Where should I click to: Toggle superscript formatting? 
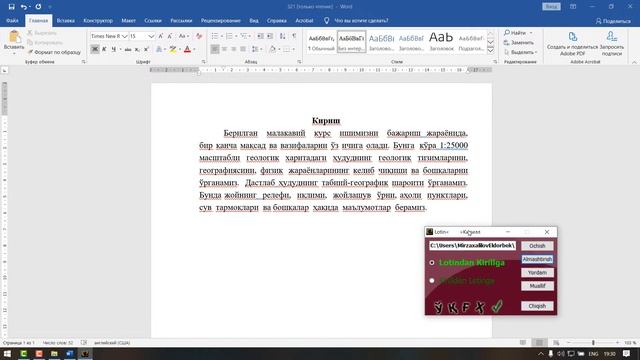click(146, 49)
